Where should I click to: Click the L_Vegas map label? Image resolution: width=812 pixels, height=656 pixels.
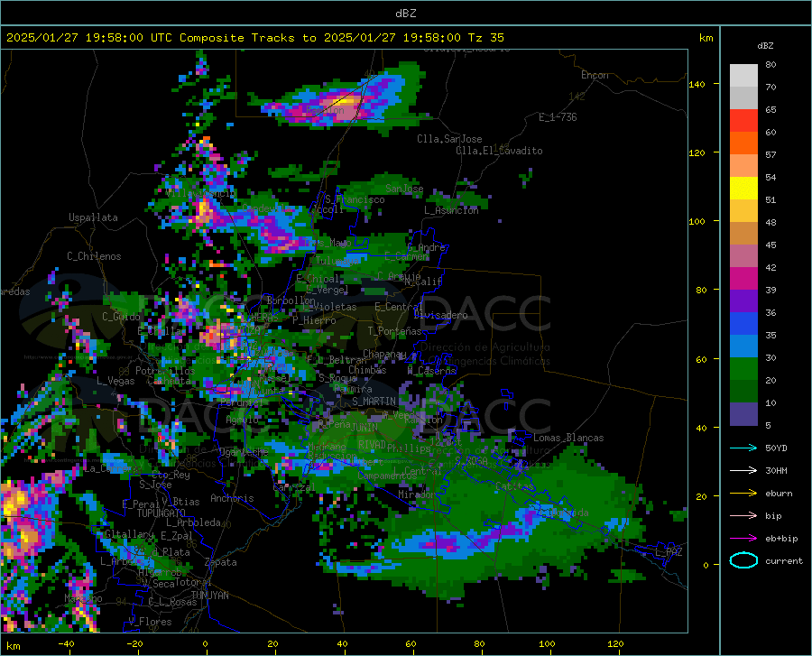115,381
